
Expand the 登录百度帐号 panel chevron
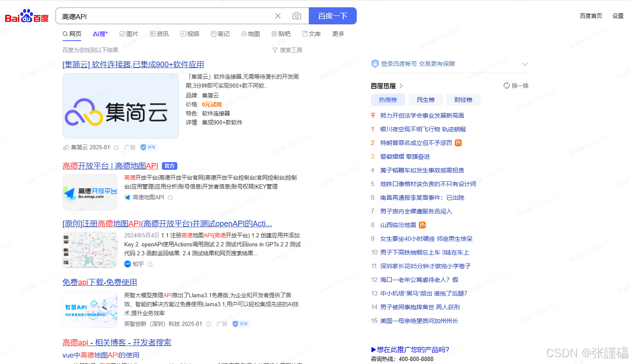pos(525,64)
